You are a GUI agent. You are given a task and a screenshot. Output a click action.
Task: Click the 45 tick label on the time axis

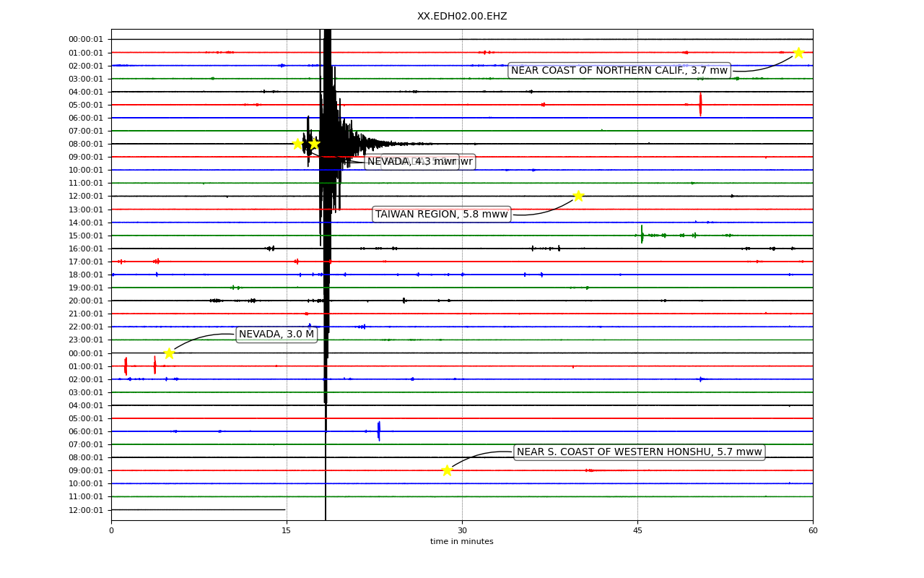point(637,531)
